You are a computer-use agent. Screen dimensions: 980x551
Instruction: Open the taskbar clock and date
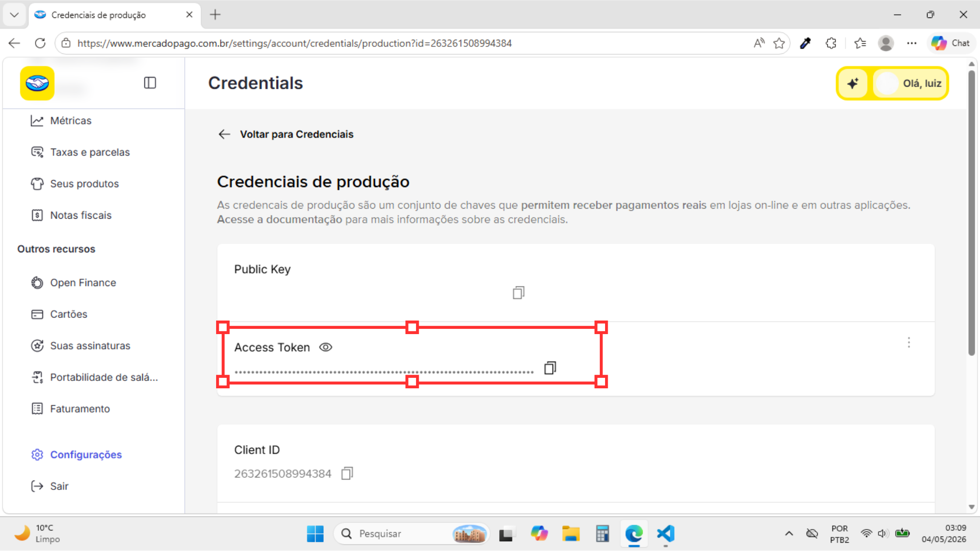(x=944, y=534)
